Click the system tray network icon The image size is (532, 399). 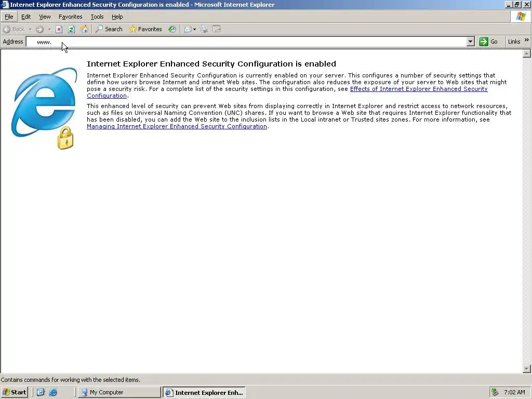tap(495, 392)
